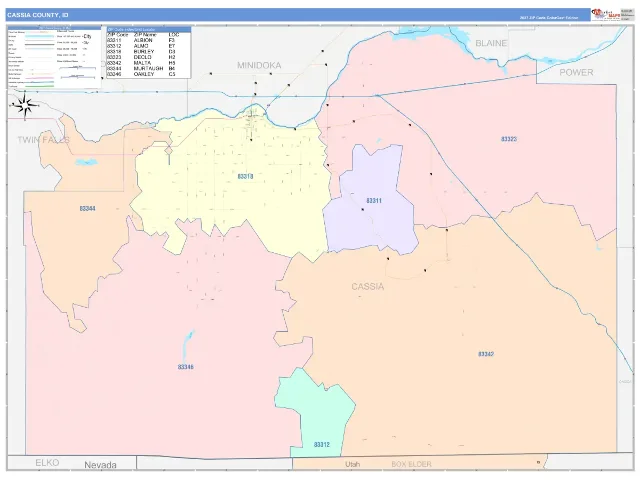The height and width of the screenshot is (480, 640).
Task: Click the Utah state label
Action: pyautogui.click(x=352, y=464)
